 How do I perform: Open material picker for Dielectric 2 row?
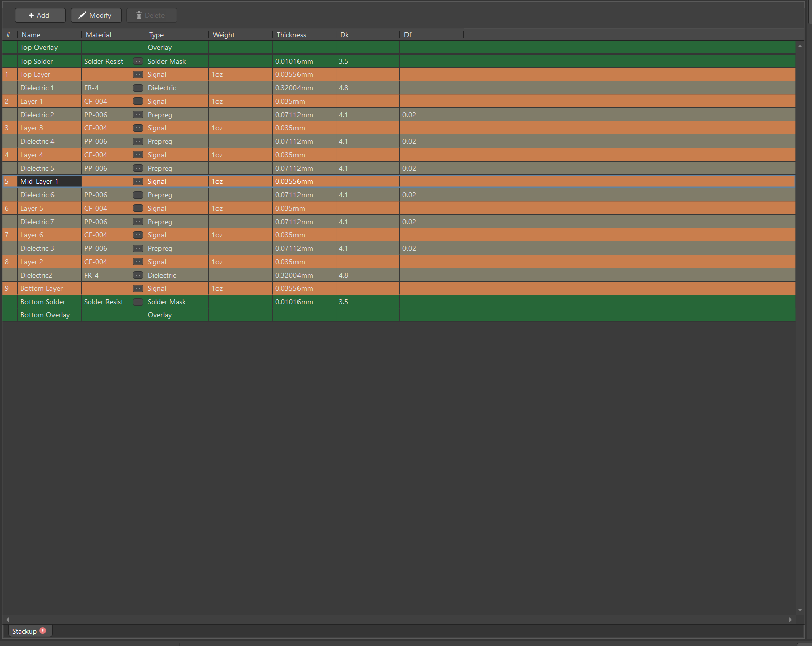click(138, 115)
